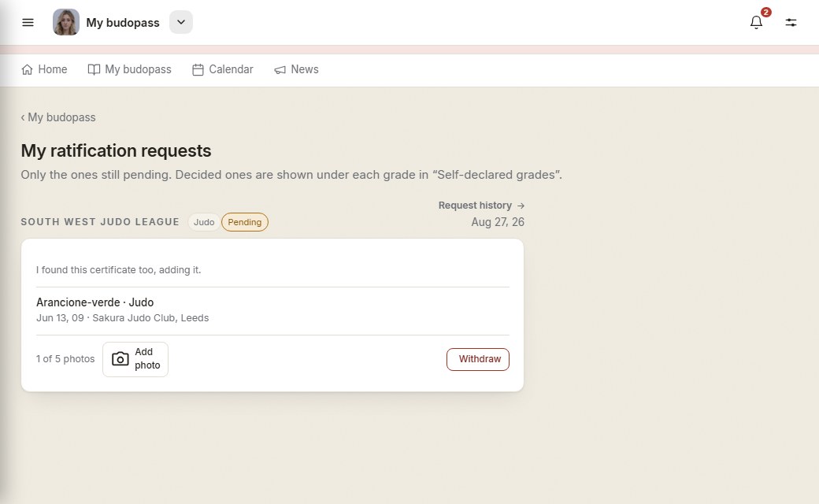Click the camera icon for Add photo
Image resolution: width=819 pixels, height=504 pixels.
coord(120,359)
